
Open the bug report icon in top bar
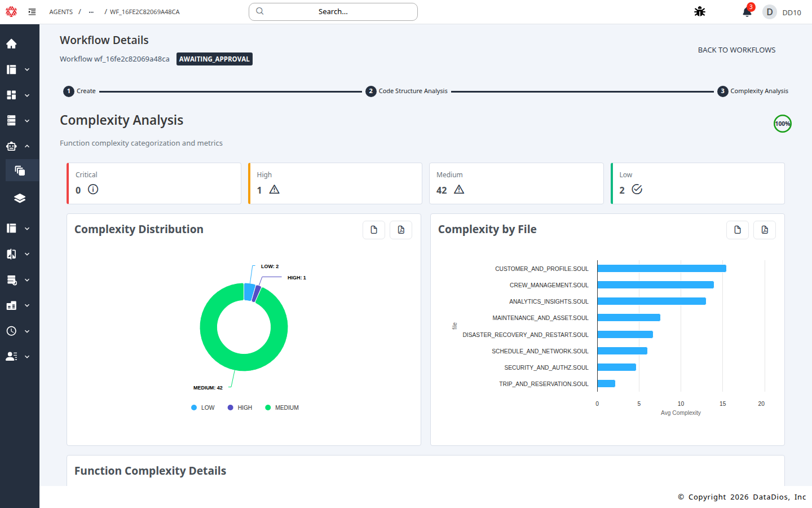pos(699,11)
